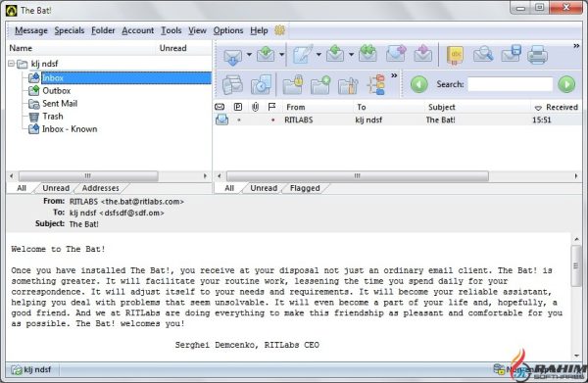Sort messages by the Received column
This screenshot has height=383, width=588.
(x=557, y=107)
